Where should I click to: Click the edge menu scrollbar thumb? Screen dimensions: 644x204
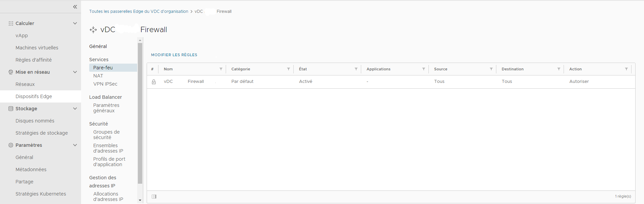tap(140, 113)
